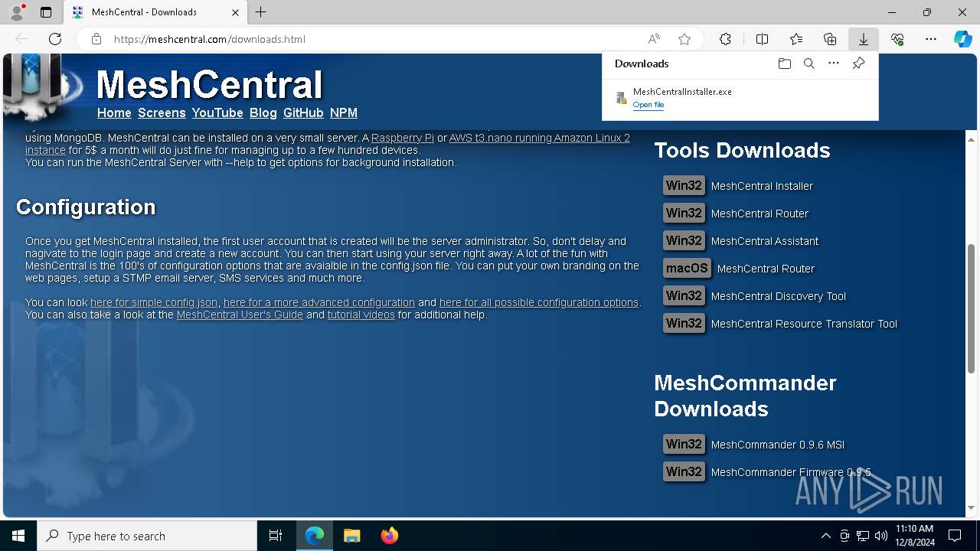Open a new tab with plus button

pyautogui.click(x=261, y=12)
